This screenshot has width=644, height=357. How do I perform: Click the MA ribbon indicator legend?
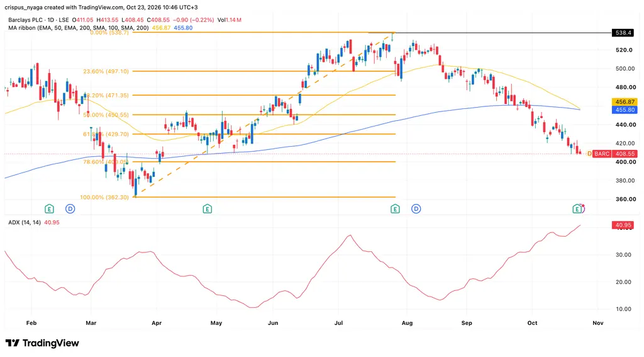tap(79, 28)
